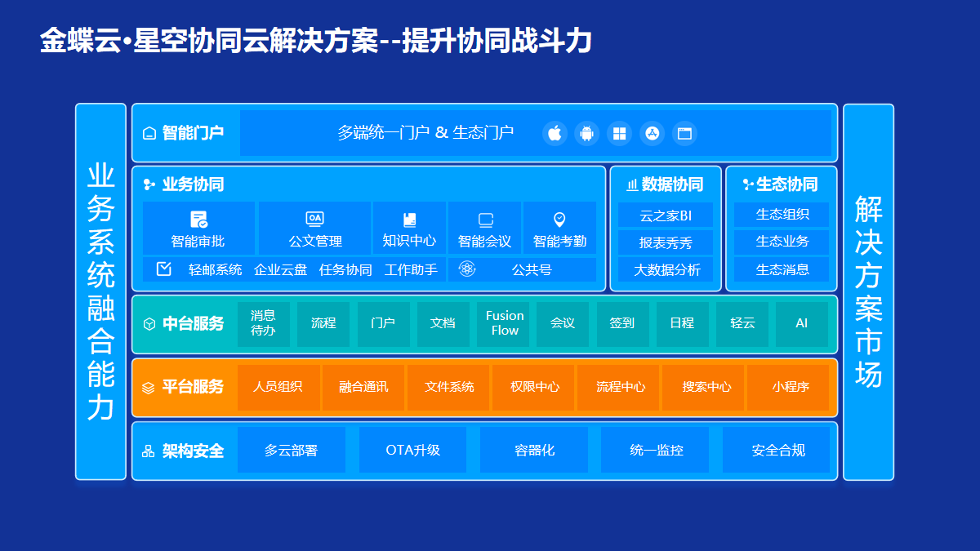Click the slide title 金蝶云·星空协同云解决方案
The height and width of the screenshot is (551, 980).
coord(209,40)
